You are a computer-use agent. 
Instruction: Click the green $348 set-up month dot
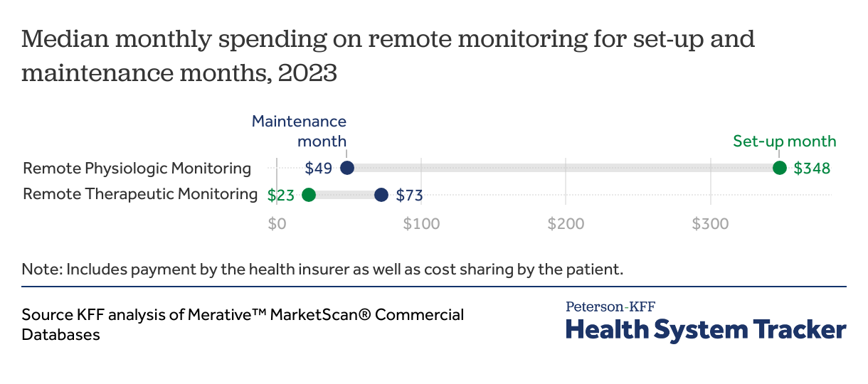(780, 168)
